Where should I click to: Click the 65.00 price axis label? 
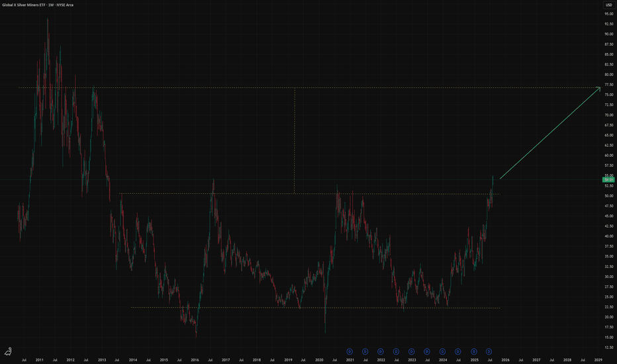(609, 135)
